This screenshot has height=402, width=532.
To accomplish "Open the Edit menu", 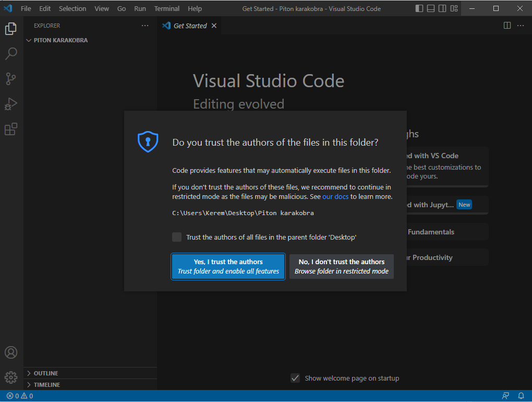I will [x=45, y=8].
